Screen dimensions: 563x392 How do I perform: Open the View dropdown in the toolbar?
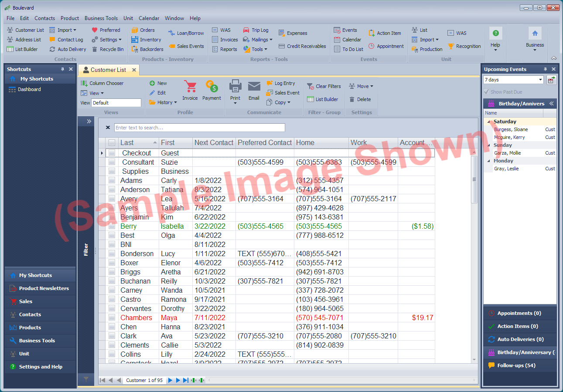pyautogui.click(x=94, y=93)
